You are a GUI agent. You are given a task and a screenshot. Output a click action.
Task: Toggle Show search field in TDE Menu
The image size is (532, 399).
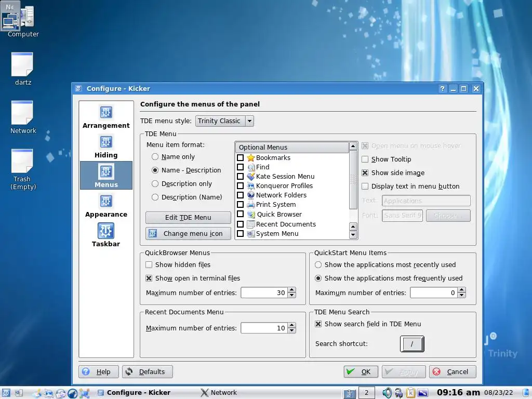pyautogui.click(x=318, y=324)
